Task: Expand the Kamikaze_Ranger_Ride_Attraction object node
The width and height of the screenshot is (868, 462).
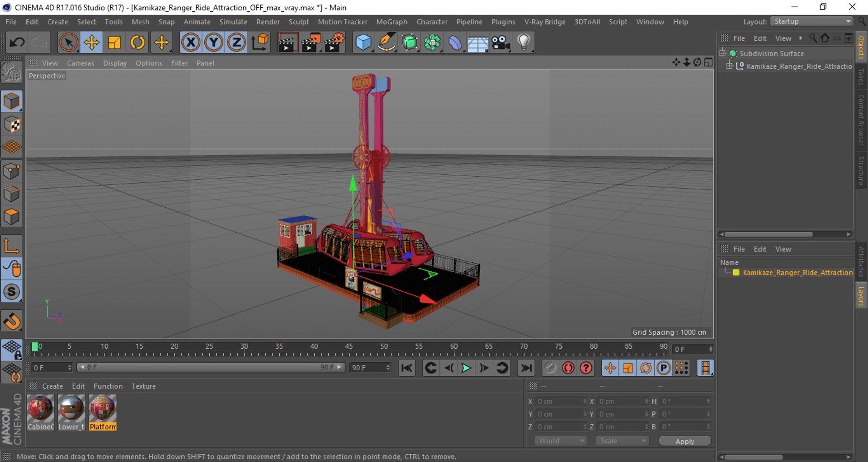Action: tap(729, 66)
